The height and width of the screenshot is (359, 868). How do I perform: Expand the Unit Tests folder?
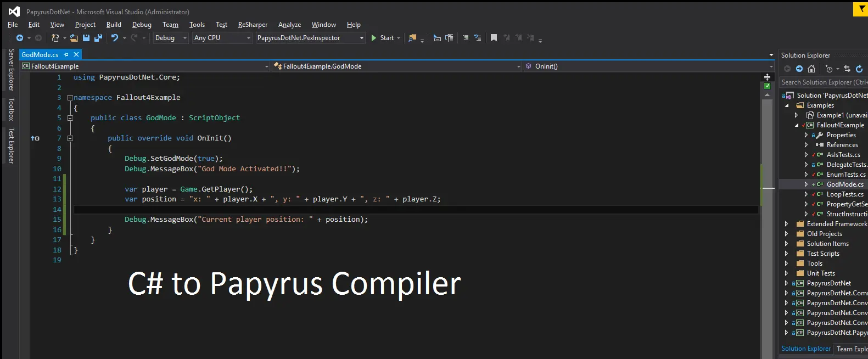787,273
